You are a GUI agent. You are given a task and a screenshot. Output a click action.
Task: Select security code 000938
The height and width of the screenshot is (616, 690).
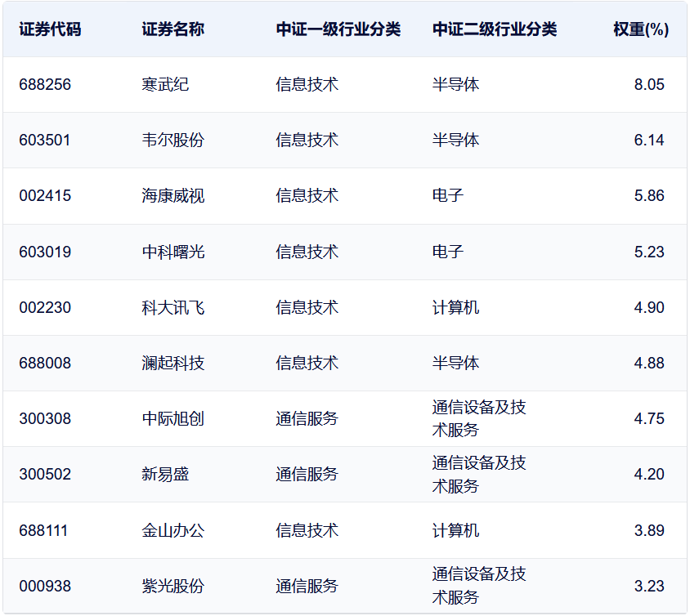tap(45, 586)
